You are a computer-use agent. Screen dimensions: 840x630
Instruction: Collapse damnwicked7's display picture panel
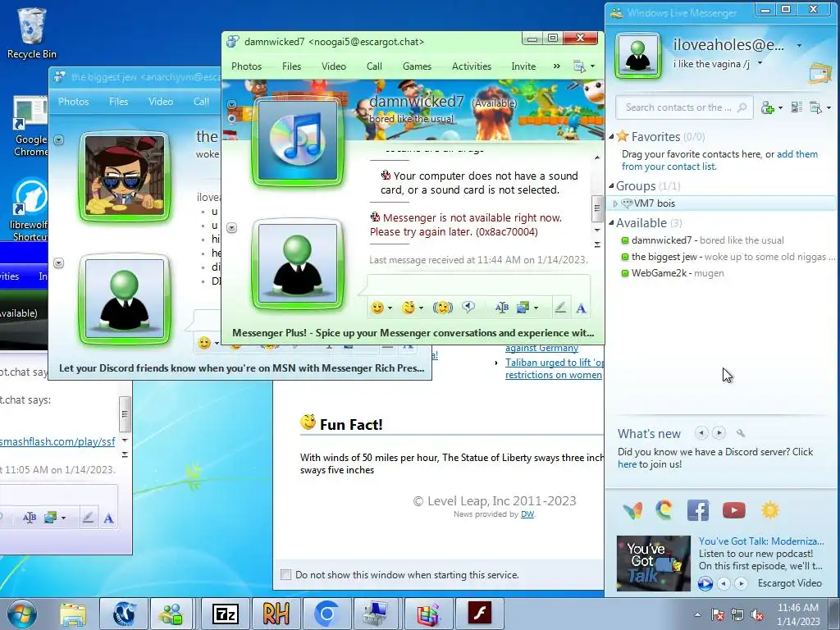click(x=231, y=104)
